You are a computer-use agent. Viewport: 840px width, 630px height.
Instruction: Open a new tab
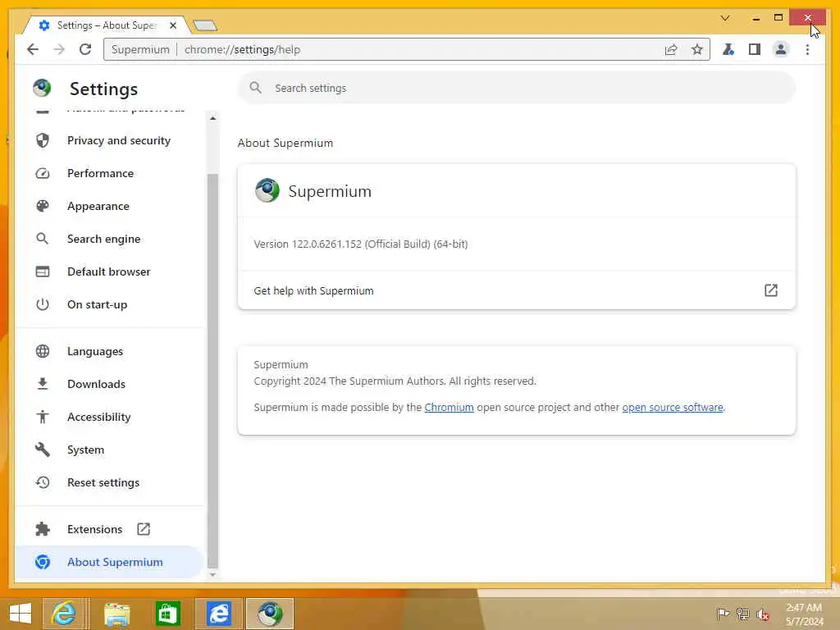pos(204,25)
